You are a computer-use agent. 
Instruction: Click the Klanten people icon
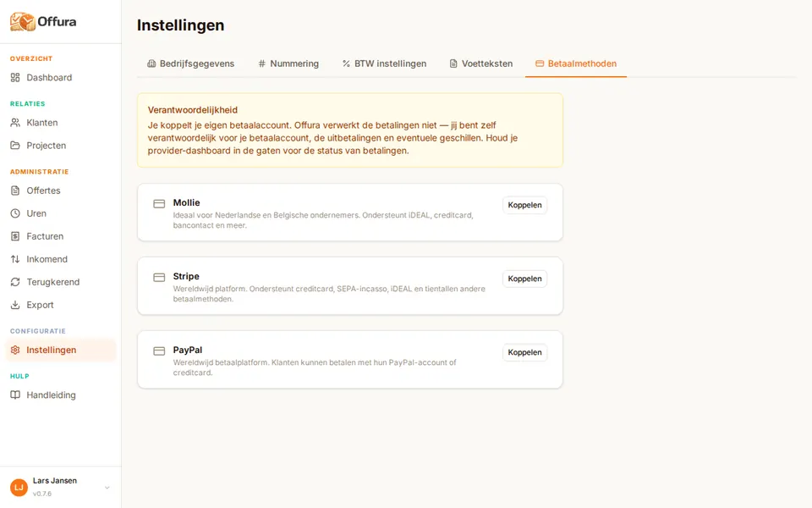click(x=15, y=123)
